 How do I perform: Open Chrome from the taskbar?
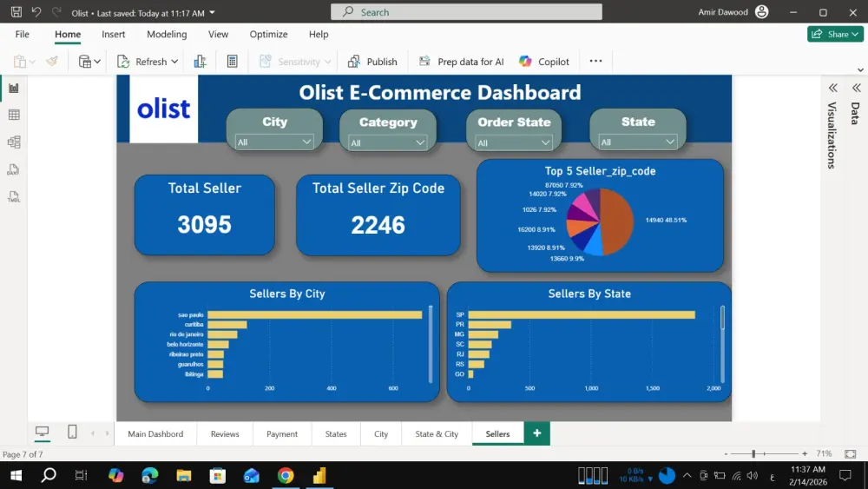(286, 475)
